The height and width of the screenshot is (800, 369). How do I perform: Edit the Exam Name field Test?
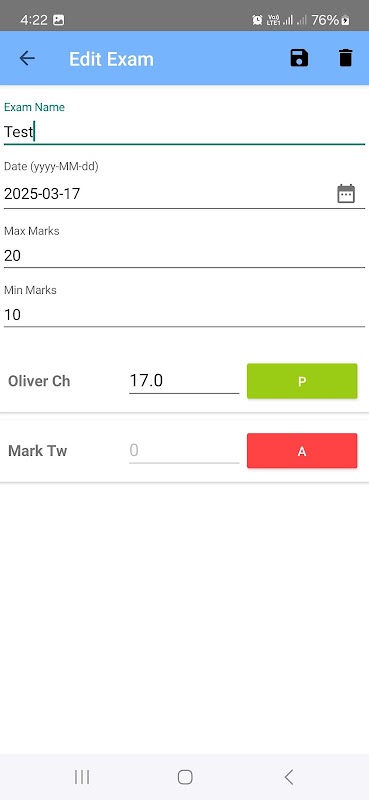184,132
